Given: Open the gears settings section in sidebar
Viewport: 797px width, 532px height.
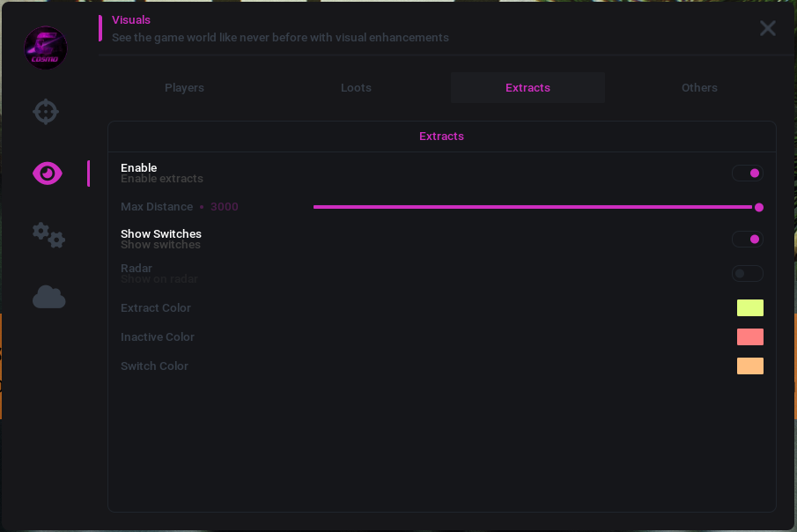Looking at the screenshot, I should pyautogui.click(x=48, y=235).
